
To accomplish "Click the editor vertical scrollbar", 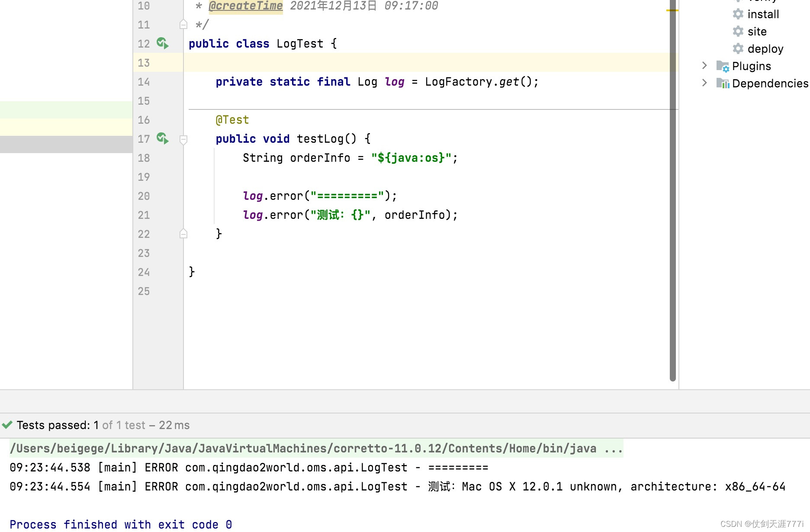I will [673, 190].
